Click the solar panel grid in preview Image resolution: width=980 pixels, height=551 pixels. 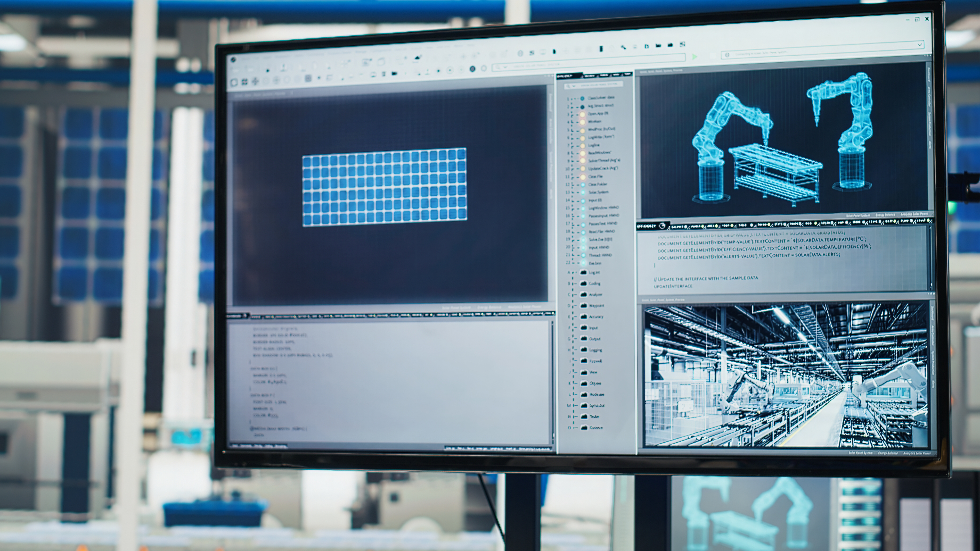384,187
